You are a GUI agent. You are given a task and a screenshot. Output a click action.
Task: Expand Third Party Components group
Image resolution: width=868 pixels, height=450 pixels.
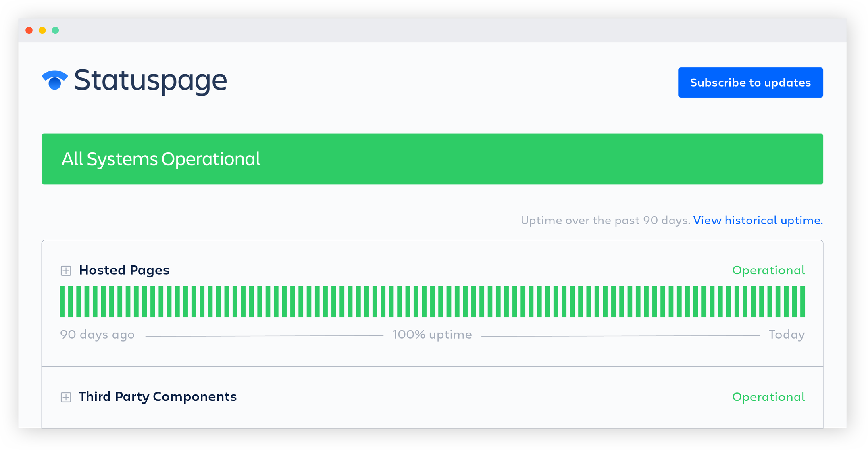[x=66, y=397]
